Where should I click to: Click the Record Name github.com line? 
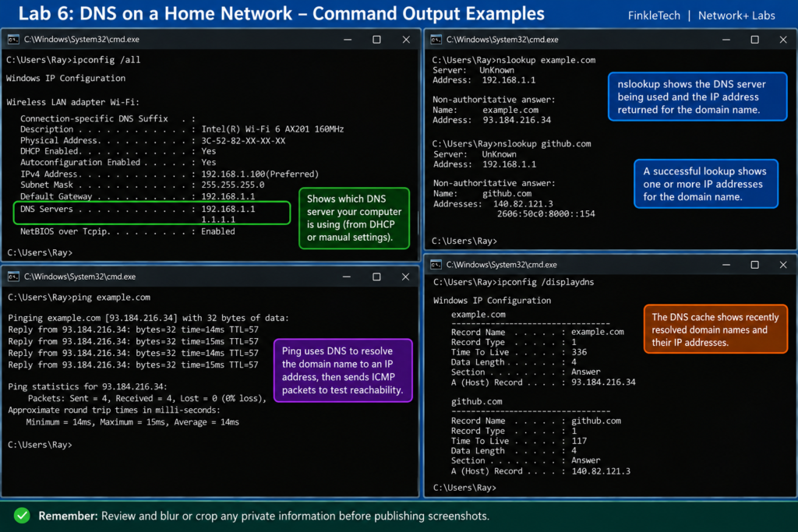click(536, 421)
